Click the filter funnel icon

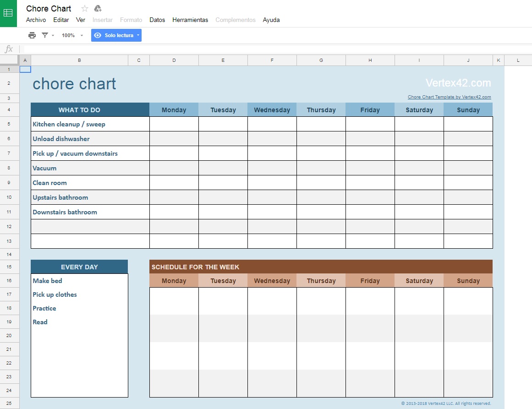45,35
